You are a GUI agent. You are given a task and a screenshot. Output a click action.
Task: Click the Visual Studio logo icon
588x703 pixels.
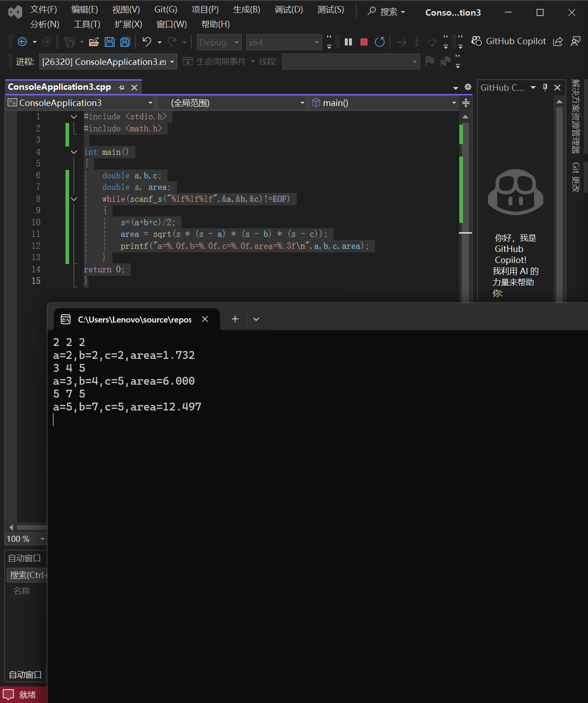(15, 12)
